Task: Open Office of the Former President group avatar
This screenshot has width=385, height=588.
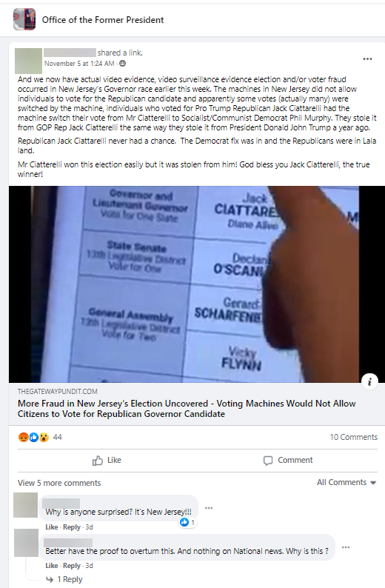Action: pyautogui.click(x=24, y=19)
